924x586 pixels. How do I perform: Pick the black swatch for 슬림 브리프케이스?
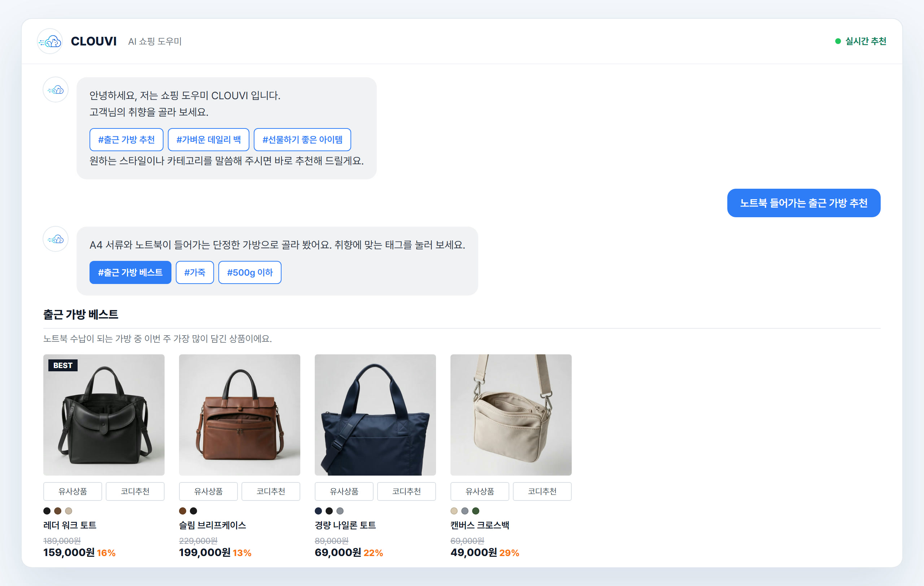pyautogui.click(x=193, y=511)
